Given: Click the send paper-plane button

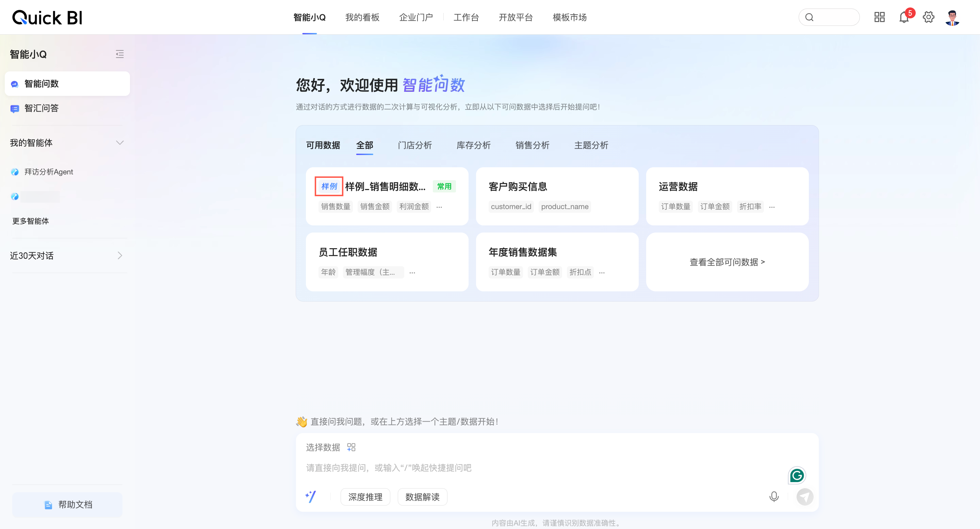Looking at the screenshot, I should (x=805, y=497).
